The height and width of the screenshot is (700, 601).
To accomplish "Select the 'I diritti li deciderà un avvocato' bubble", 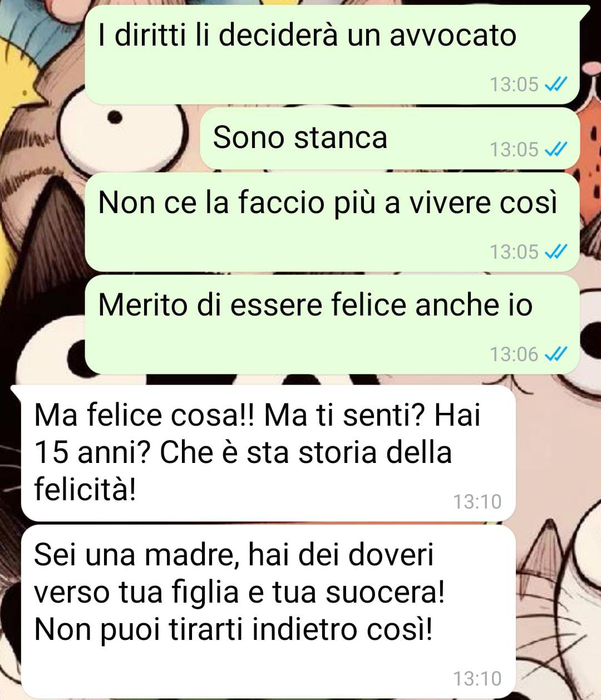I will click(x=332, y=55).
